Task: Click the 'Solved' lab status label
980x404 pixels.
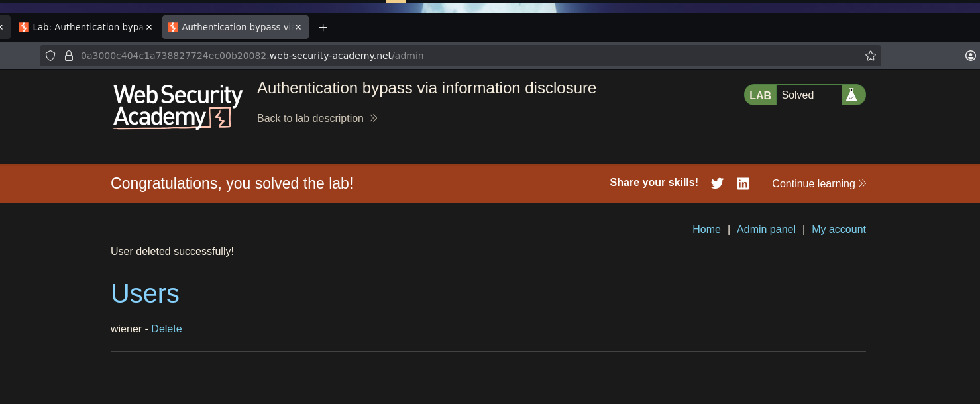Action: [797, 95]
